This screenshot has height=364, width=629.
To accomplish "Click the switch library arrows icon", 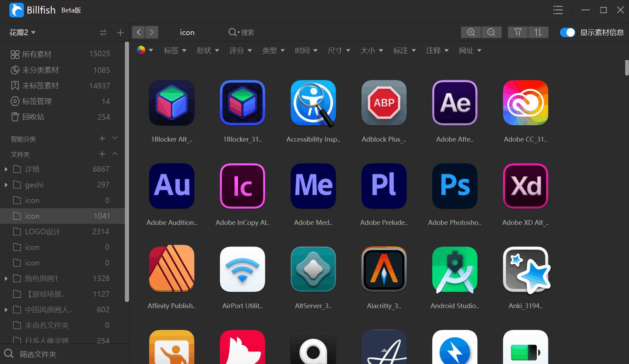I will [103, 33].
